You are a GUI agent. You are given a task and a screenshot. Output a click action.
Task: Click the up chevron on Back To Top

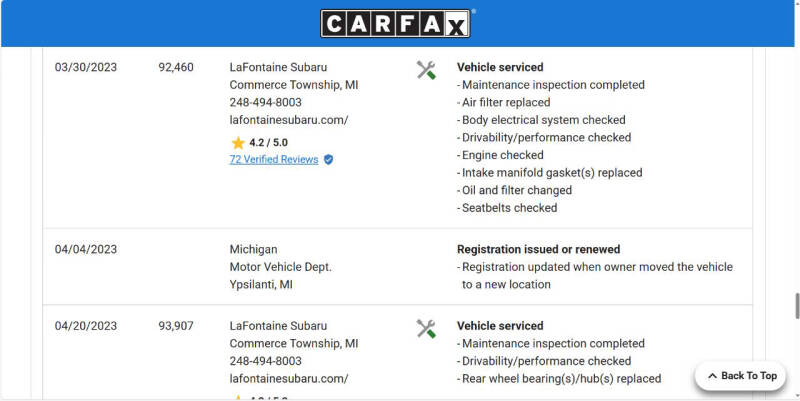pyautogui.click(x=711, y=376)
